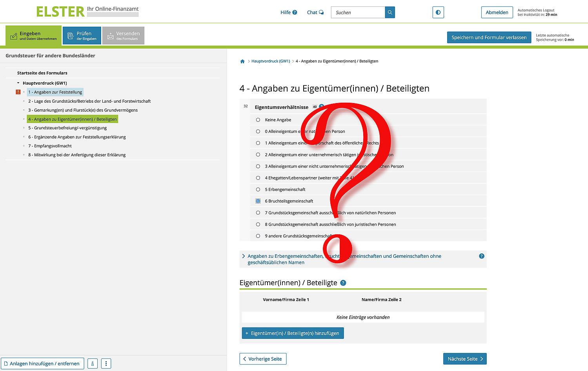588x371 pixels.
Task: Open 1 - Angaben zur Feststellung
Action: [x=55, y=92]
